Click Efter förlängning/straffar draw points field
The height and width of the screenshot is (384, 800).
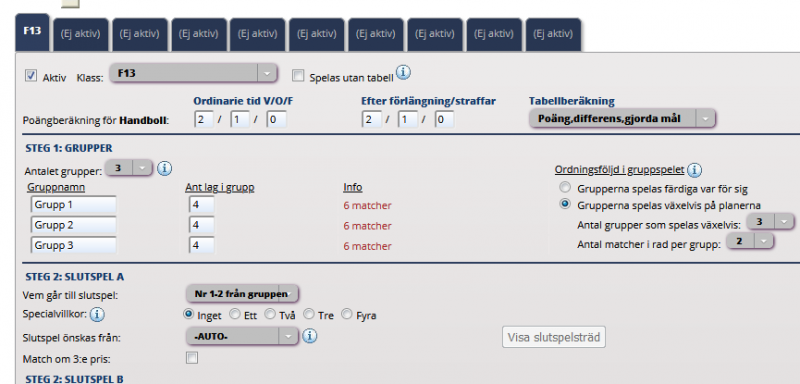[408, 119]
